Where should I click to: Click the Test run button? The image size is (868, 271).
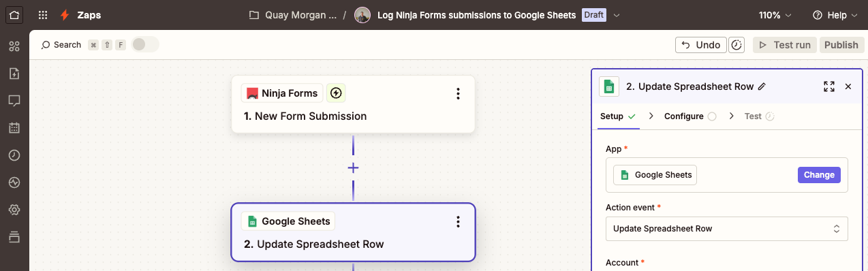(784, 45)
